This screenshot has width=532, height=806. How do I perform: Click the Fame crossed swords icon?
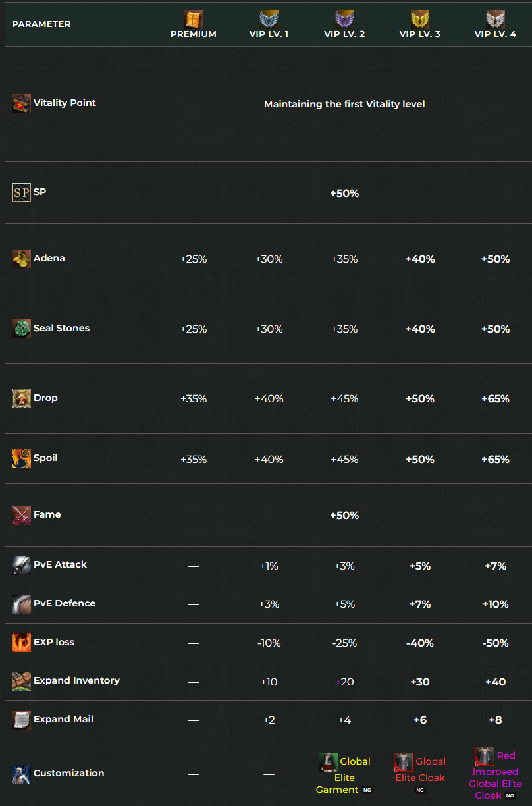[21, 515]
